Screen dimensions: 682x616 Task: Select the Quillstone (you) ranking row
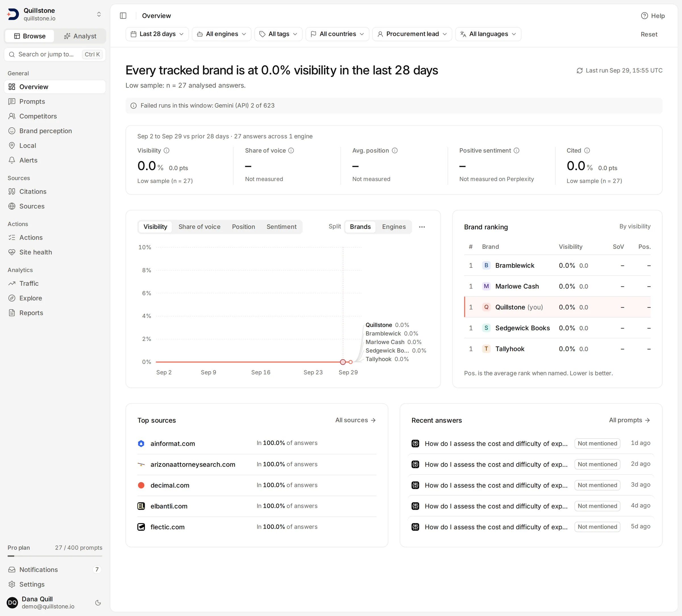[x=557, y=307]
